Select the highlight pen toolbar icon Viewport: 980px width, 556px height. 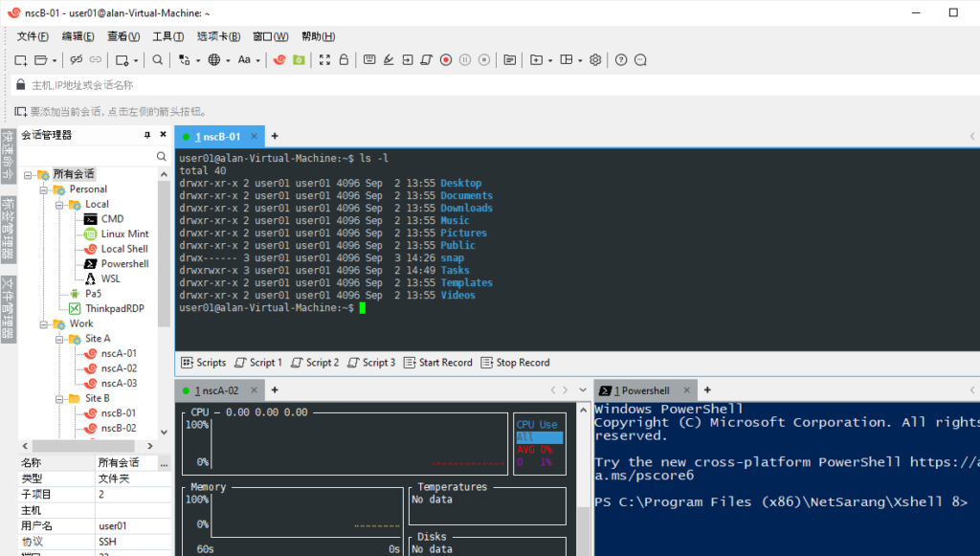[x=388, y=59]
